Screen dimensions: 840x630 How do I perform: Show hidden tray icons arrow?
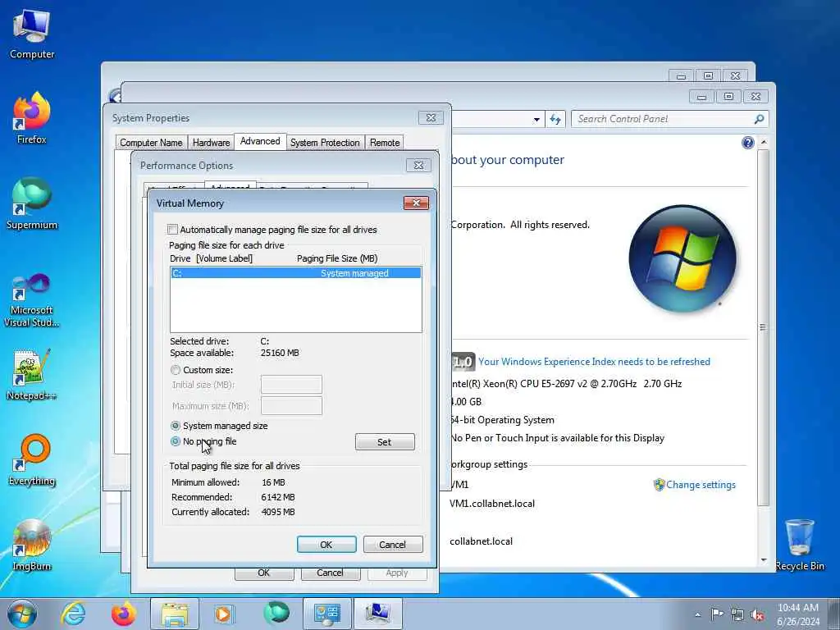pyautogui.click(x=697, y=614)
